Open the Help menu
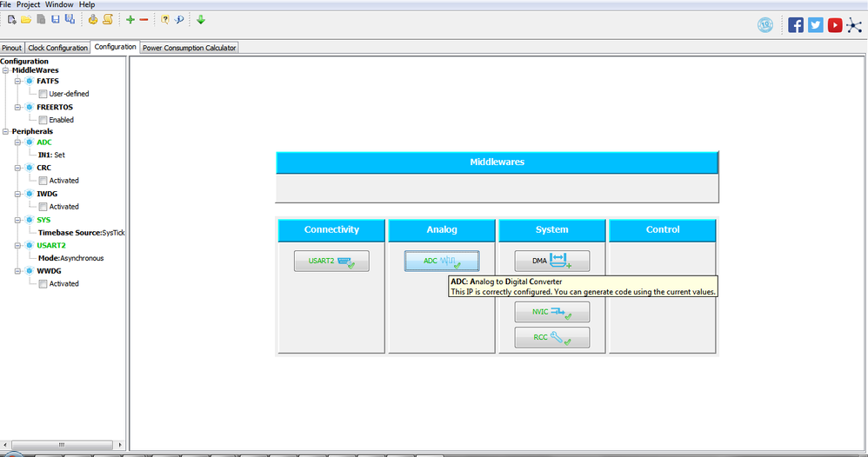The image size is (868, 457). point(87,4)
